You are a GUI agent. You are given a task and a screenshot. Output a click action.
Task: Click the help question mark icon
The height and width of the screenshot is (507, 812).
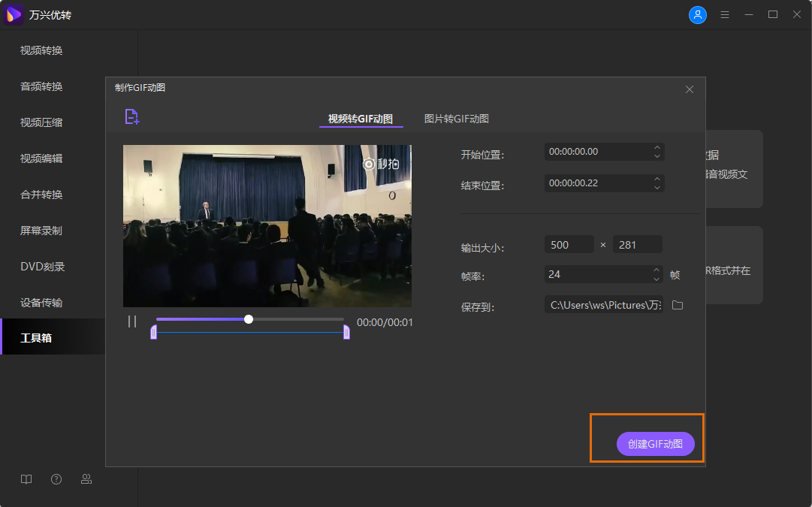coord(56,478)
